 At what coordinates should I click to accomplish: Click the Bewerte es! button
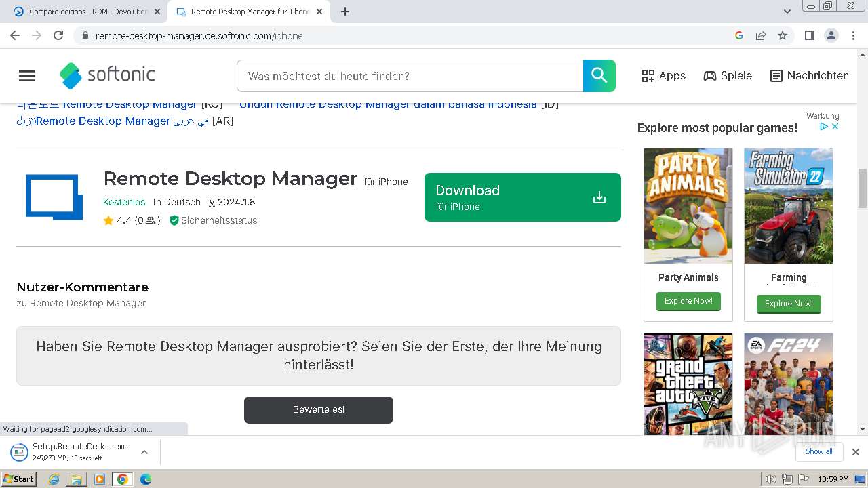[x=319, y=410]
